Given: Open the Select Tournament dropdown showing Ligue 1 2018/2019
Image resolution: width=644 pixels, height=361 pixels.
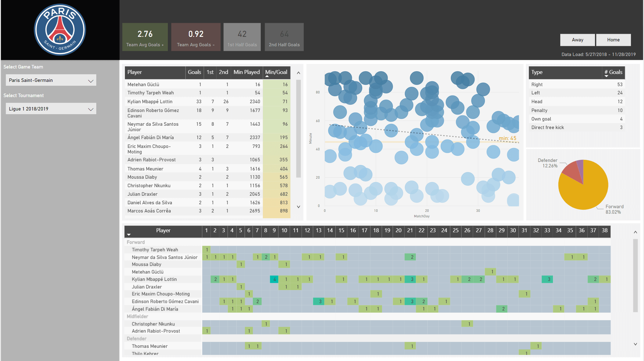Looking at the screenshot, I should point(51,109).
